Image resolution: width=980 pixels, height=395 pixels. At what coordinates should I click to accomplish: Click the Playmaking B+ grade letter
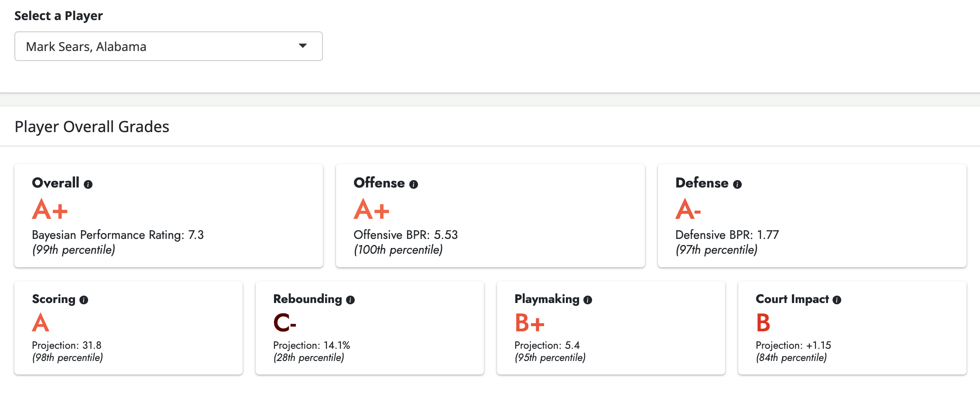(x=529, y=323)
